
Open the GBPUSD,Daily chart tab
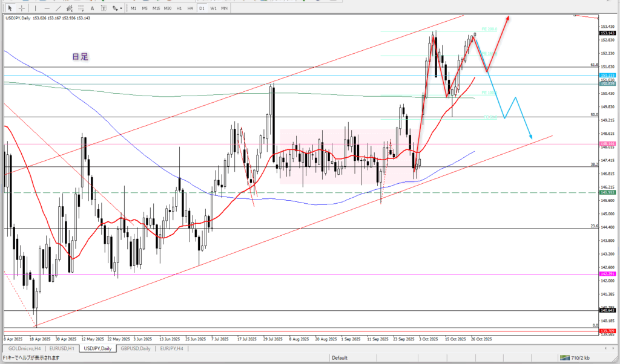point(136,349)
